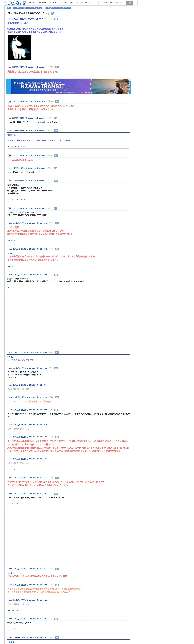194x644 pixels.
Task: Like post 3 with its heart icon
Action: click(49, 101)
